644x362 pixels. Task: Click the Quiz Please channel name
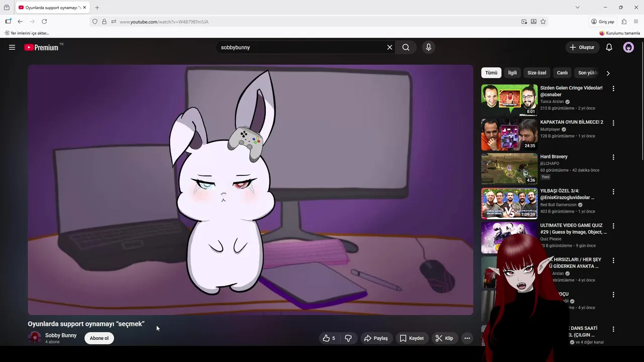[551, 239]
